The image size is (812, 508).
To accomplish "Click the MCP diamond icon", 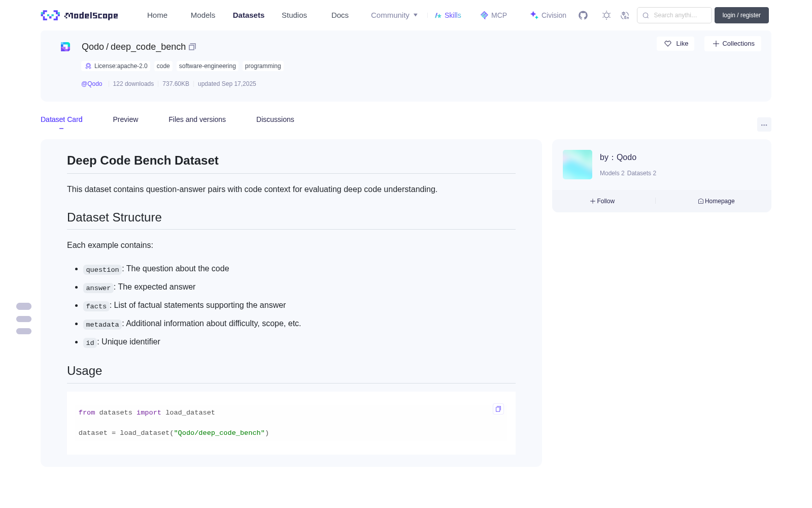I will coord(484,15).
